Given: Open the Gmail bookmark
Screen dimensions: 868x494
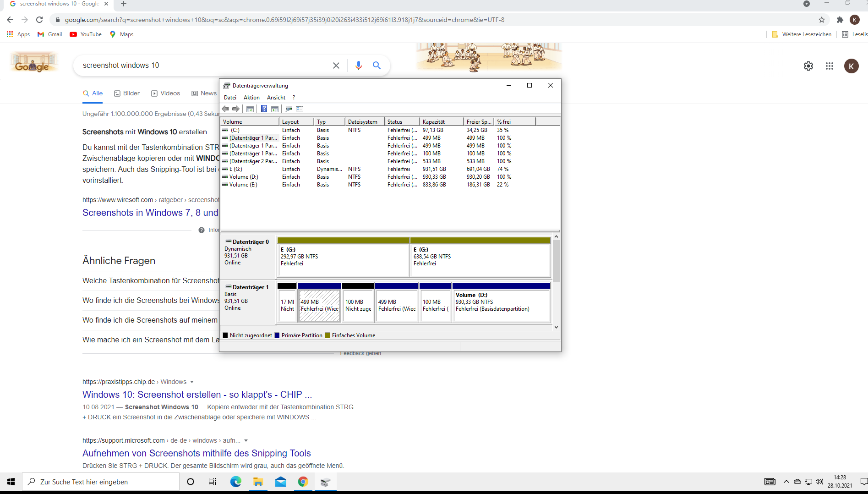Looking at the screenshot, I should [49, 34].
